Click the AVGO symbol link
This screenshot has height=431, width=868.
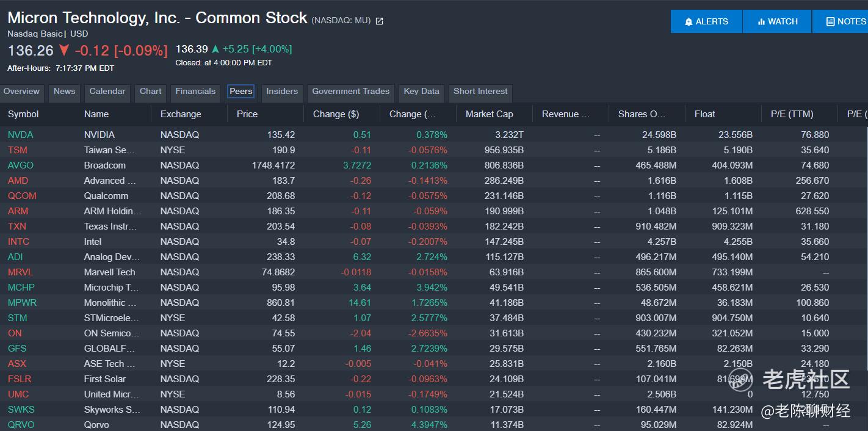point(21,165)
